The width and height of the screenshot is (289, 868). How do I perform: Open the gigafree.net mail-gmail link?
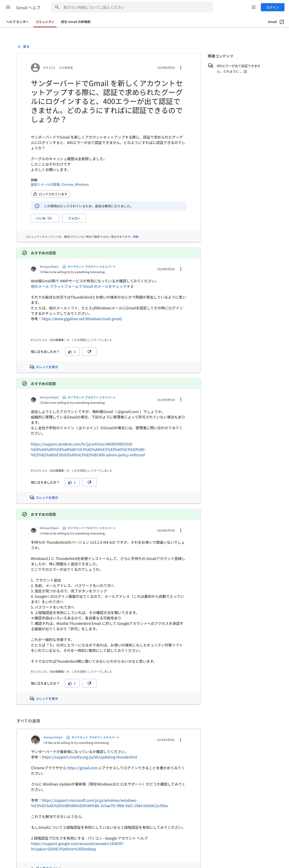tap(82, 319)
